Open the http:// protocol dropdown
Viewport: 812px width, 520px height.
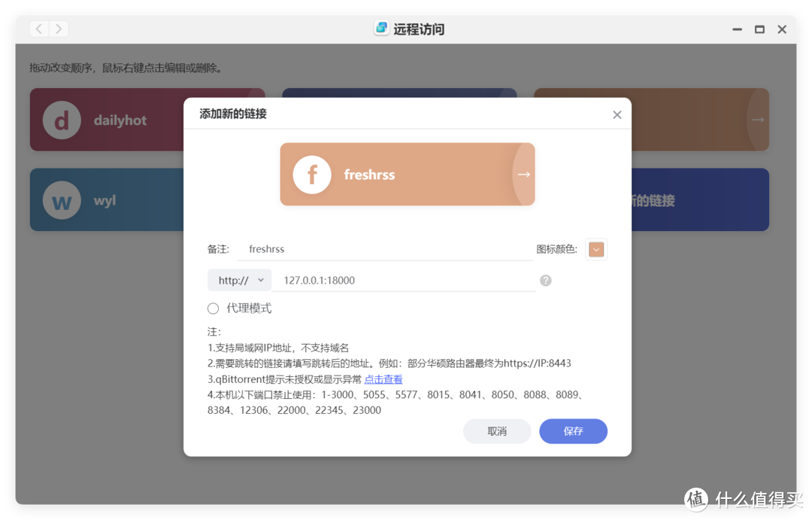tap(238, 279)
